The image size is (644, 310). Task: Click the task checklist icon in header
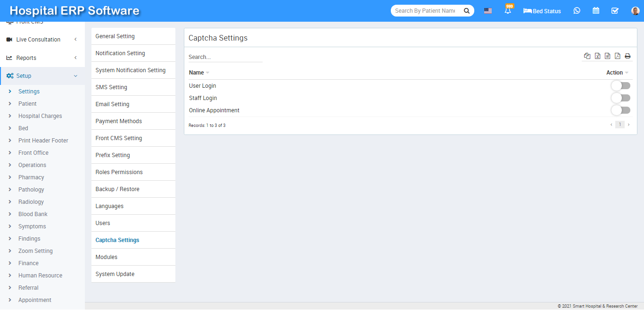point(615,11)
